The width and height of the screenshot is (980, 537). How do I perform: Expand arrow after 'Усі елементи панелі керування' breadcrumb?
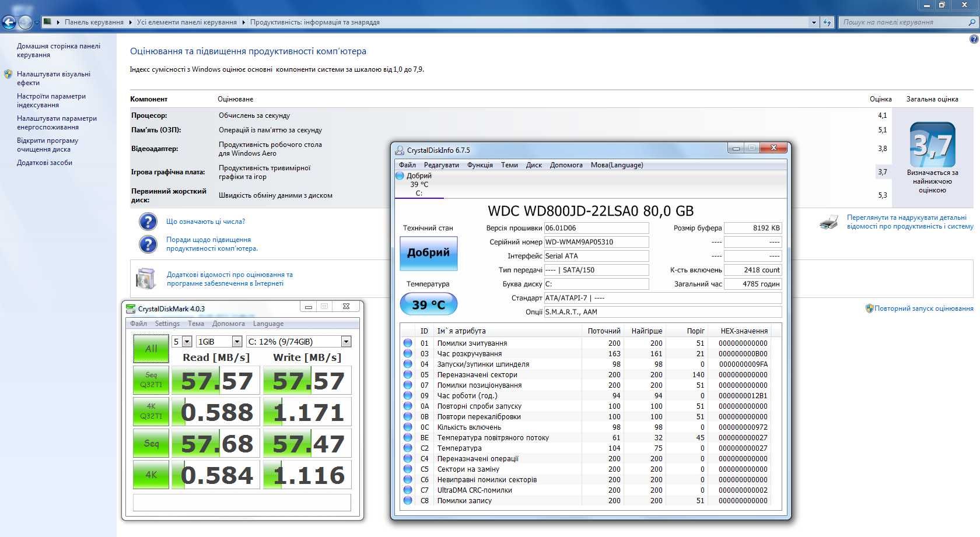pyautogui.click(x=243, y=22)
